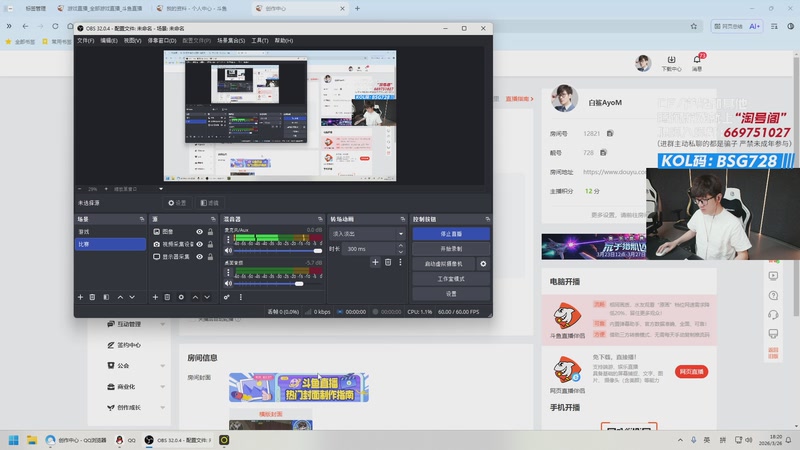Expand 商业化 in sidebar

(x=163, y=387)
